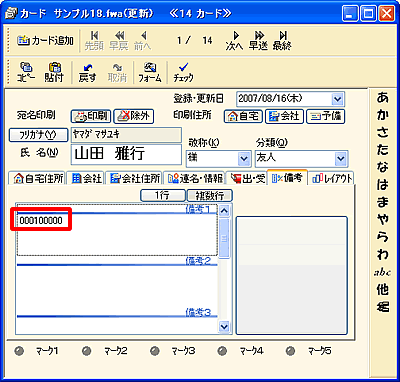Click the 複数行 multi-line button
The image size is (400, 382).
(210, 195)
